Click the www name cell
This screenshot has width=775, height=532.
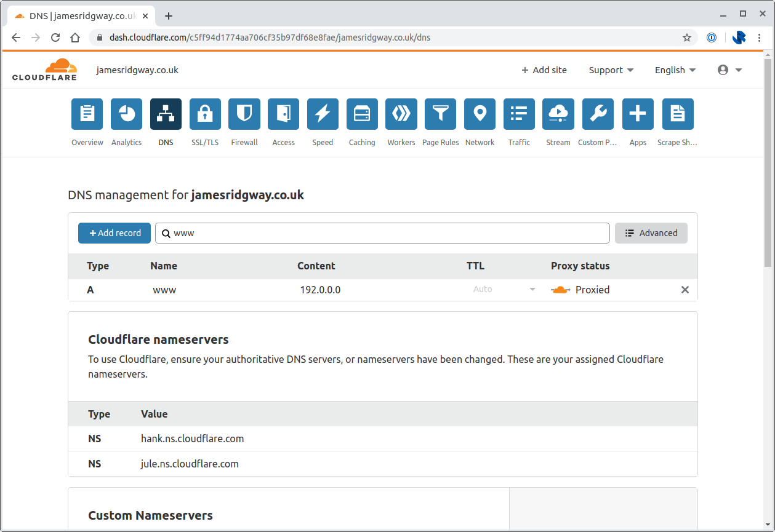tap(164, 290)
